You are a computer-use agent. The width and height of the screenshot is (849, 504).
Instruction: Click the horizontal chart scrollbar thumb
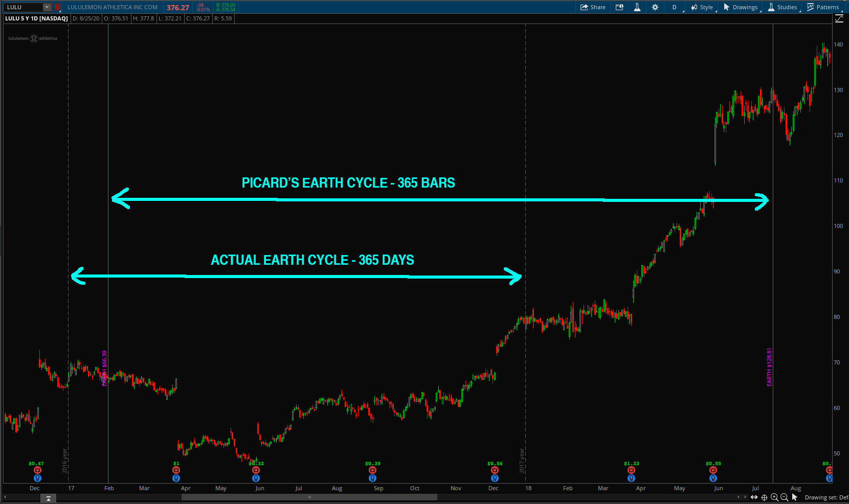click(309, 497)
